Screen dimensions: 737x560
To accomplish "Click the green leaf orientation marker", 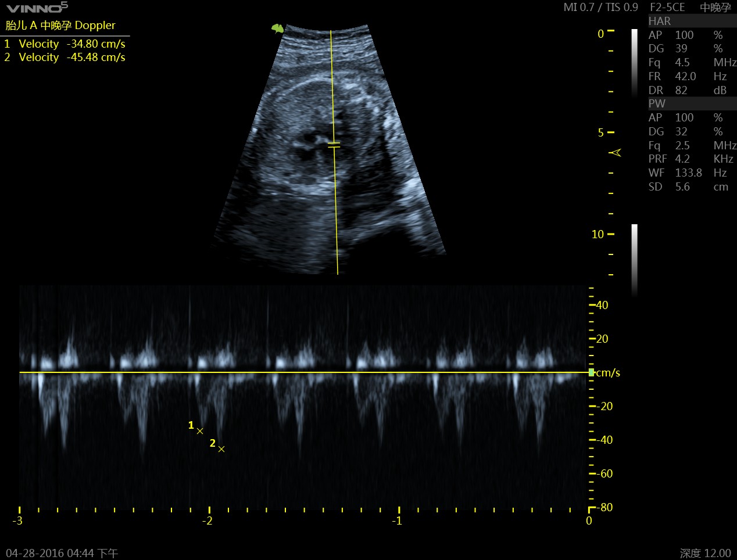I will click(x=278, y=28).
